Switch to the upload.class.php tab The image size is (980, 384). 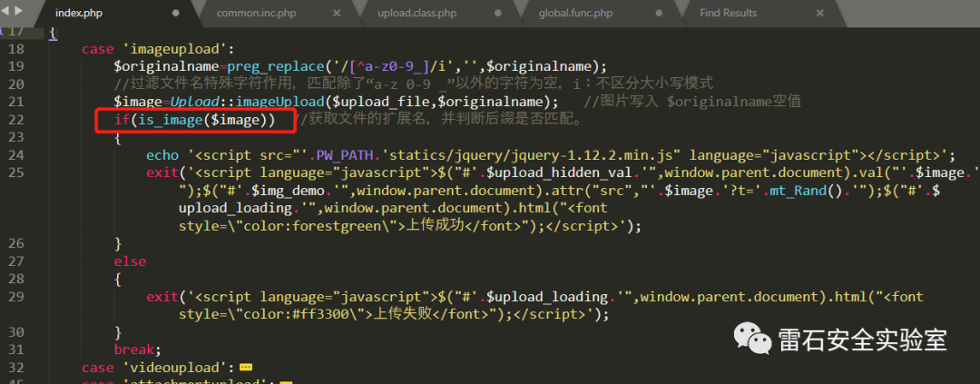point(416,13)
